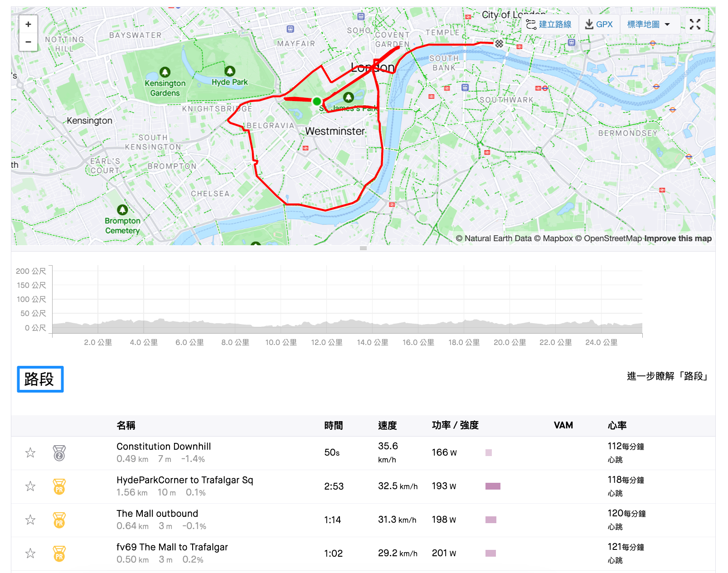The height and width of the screenshot is (573, 728).
Task: Click PR medal for The Mall outbound
Action: coord(59,520)
